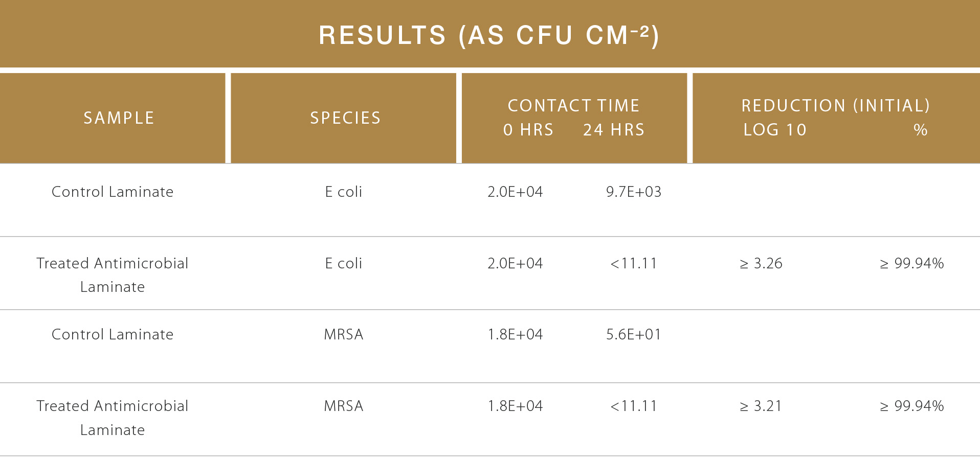Click Control Laminate in the E coli row
Screen dimensions: 980x457
point(113,192)
